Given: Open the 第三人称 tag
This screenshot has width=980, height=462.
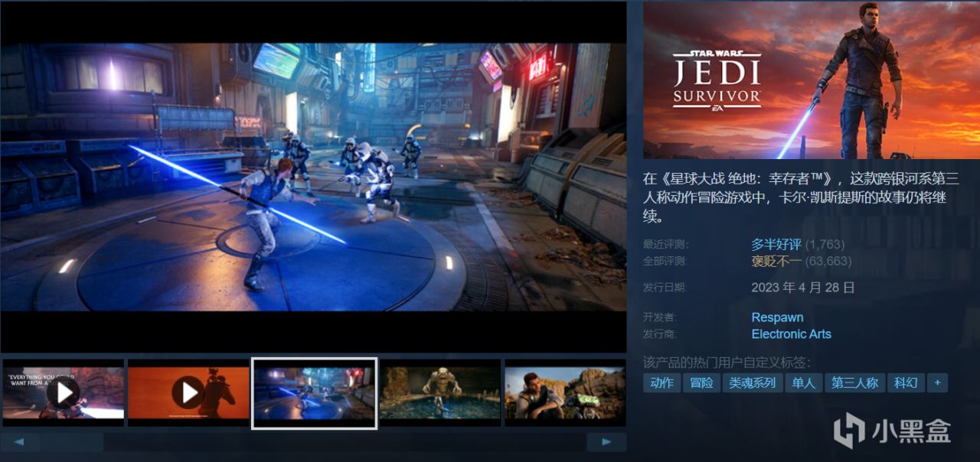Looking at the screenshot, I should click(855, 382).
